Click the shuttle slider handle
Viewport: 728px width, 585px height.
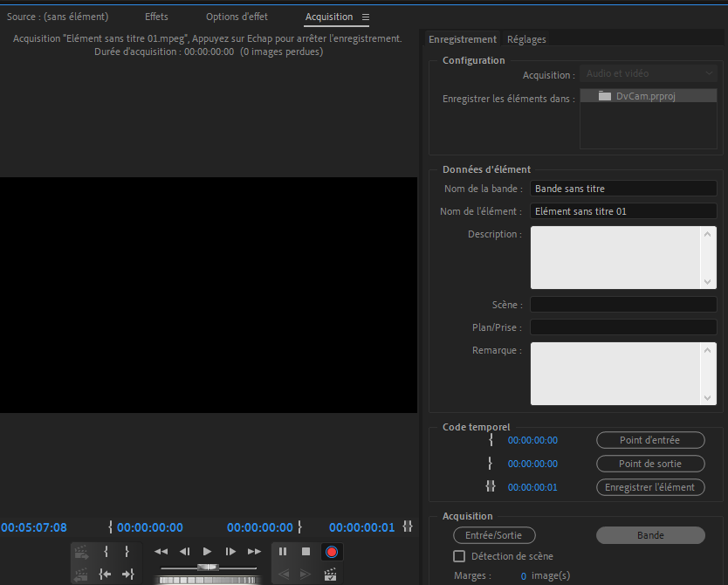click(x=207, y=568)
